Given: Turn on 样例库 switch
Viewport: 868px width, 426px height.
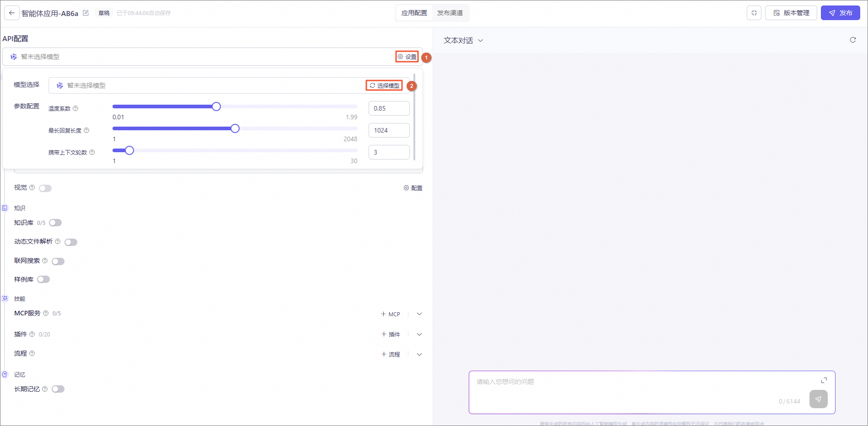Looking at the screenshot, I should pyautogui.click(x=43, y=279).
